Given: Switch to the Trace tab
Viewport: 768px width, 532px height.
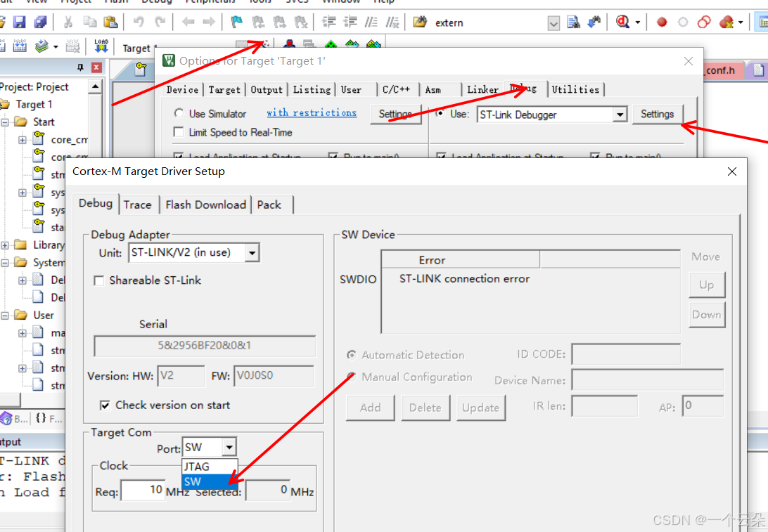Looking at the screenshot, I should click(138, 205).
